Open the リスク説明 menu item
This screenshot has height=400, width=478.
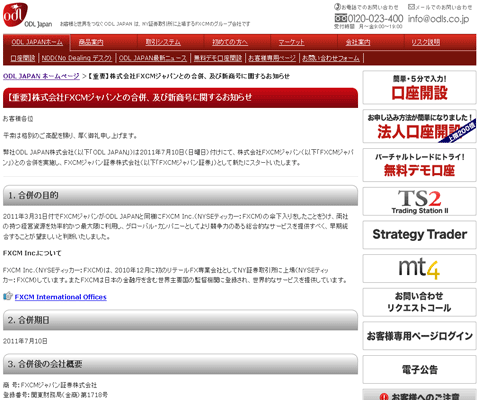(x=425, y=42)
